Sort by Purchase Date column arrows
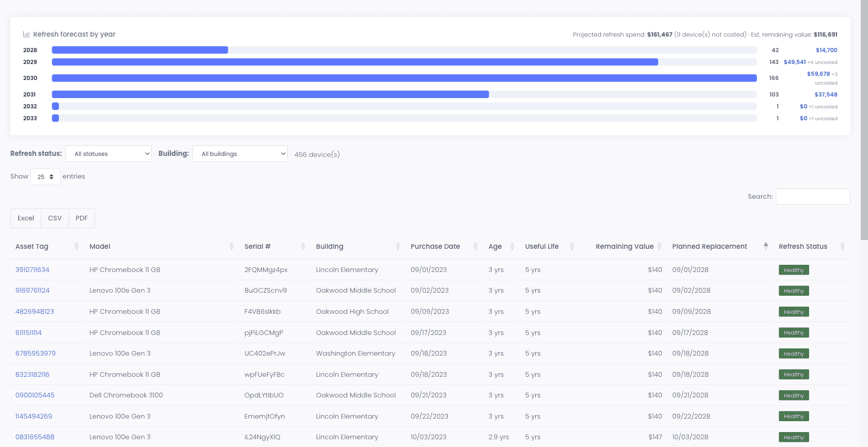868x447 pixels. 475,247
